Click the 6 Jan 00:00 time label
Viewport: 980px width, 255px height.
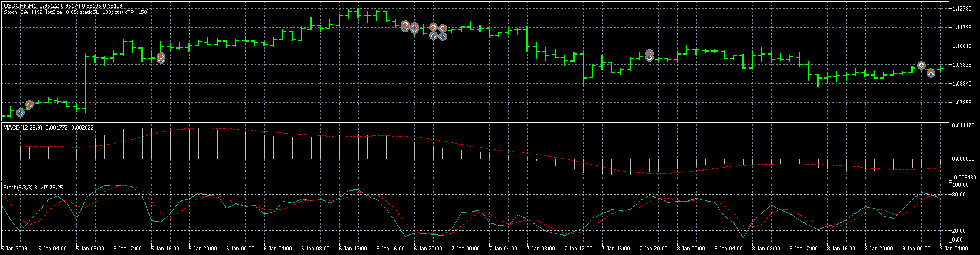pyautogui.click(x=241, y=249)
